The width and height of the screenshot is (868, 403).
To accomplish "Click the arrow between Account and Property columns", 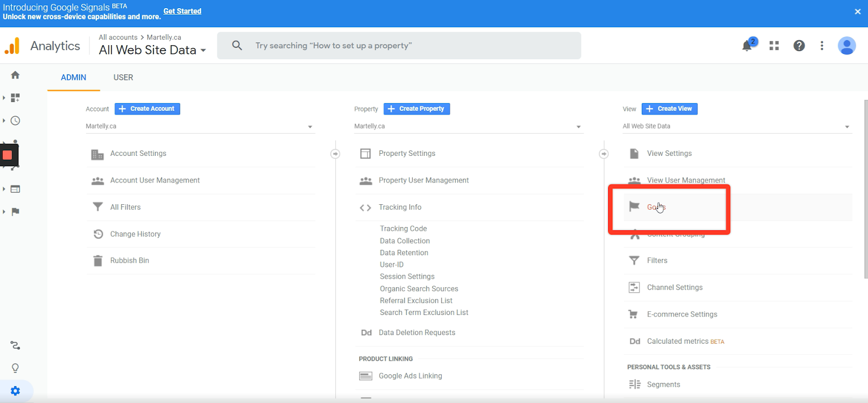I will (335, 154).
